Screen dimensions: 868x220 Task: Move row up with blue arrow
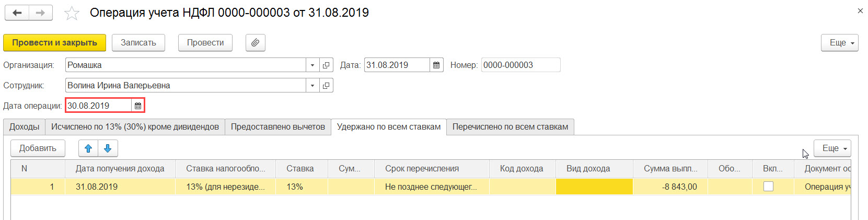click(88, 148)
